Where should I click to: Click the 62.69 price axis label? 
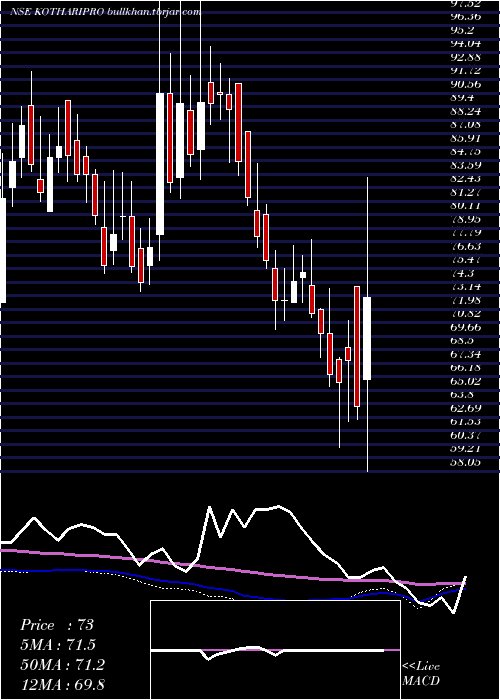pyautogui.click(x=466, y=408)
